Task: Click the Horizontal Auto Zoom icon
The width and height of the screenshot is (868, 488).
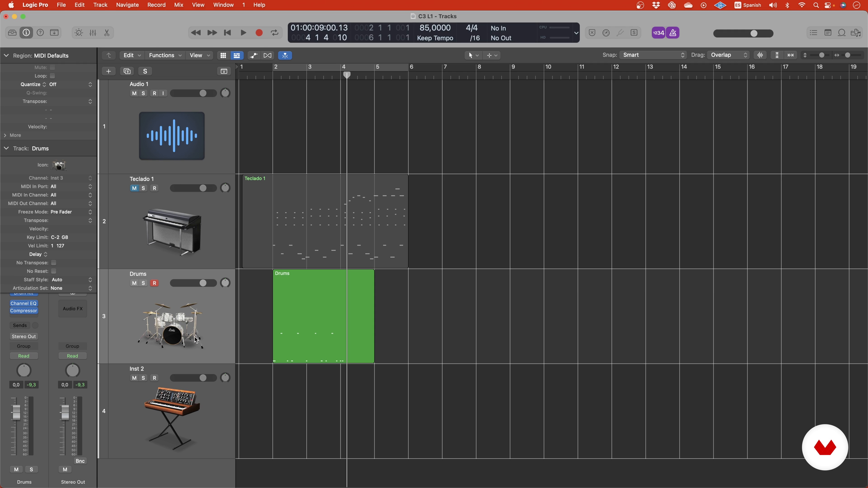Action: tap(790, 55)
